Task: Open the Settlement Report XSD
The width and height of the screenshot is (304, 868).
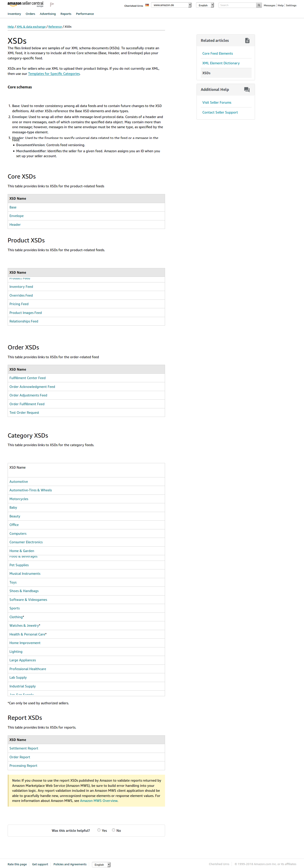Action: (24, 748)
